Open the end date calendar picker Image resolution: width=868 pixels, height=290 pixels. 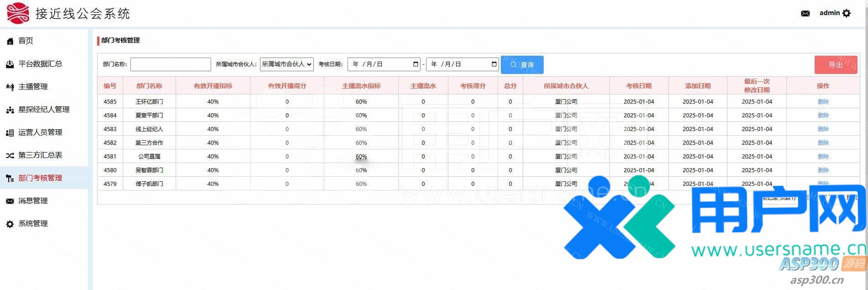click(494, 64)
